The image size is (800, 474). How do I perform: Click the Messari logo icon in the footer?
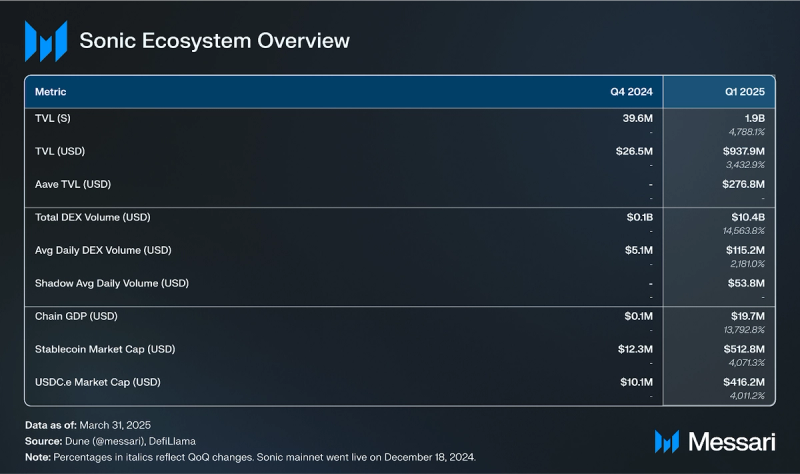(667, 441)
